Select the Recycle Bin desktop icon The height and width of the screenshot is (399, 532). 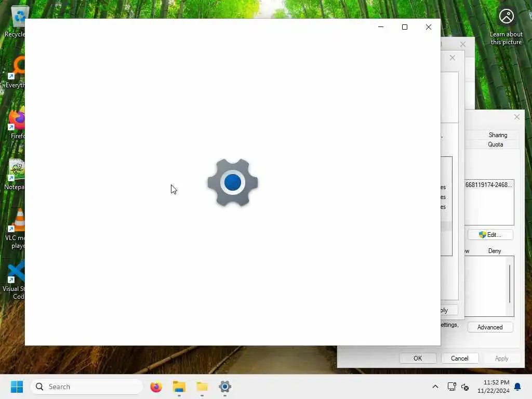pyautogui.click(x=15, y=21)
